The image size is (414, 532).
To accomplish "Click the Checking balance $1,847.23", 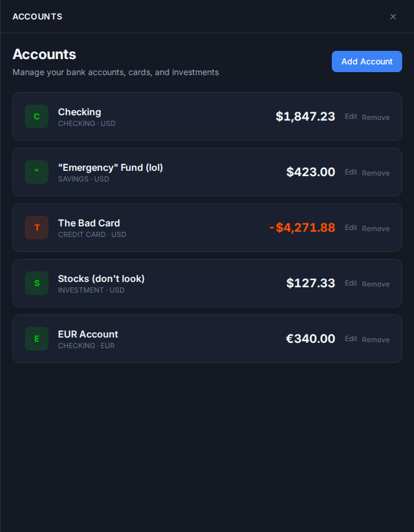I will 305,116.
